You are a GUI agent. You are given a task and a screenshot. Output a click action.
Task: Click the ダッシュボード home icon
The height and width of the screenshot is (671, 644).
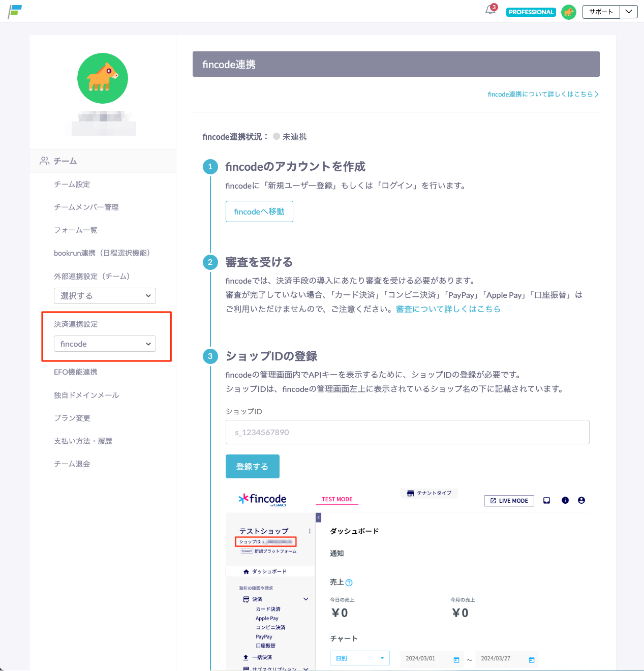click(246, 571)
